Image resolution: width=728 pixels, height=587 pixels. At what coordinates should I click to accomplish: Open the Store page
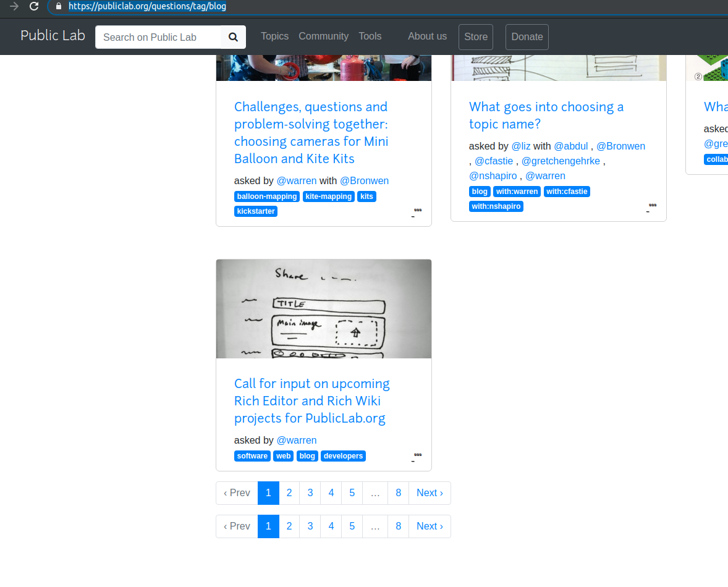pyautogui.click(x=475, y=37)
